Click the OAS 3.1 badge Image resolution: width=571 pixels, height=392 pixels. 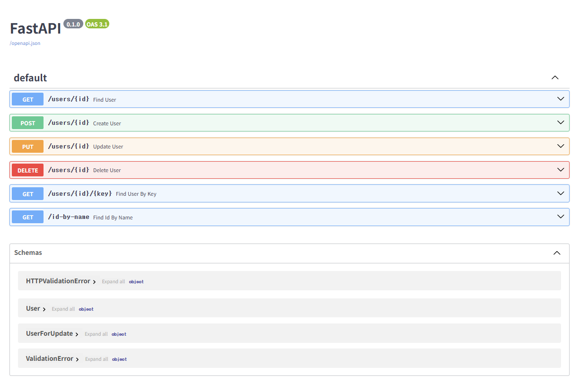97,24
